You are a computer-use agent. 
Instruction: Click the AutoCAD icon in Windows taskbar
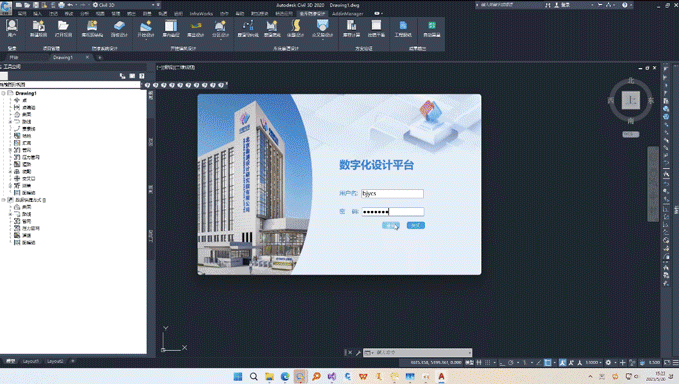[441, 376]
